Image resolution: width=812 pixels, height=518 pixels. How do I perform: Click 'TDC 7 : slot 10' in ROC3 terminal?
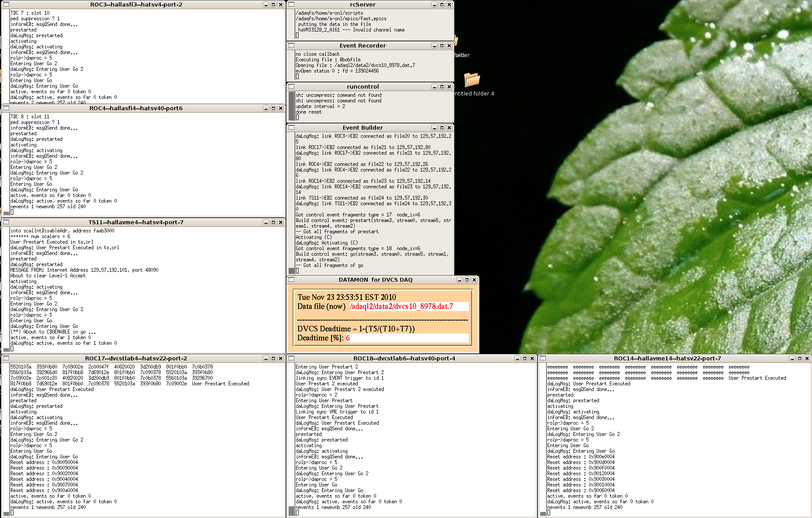(30, 13)
